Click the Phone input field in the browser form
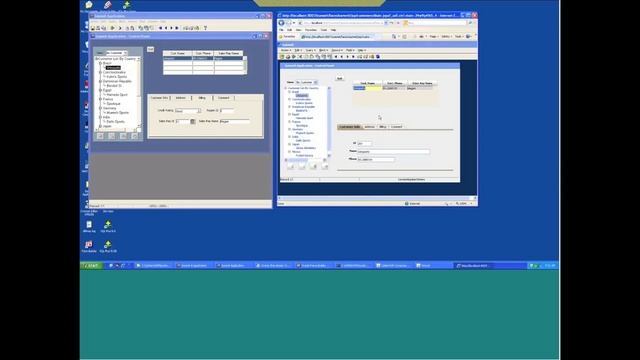Image resolution: width=640 pixels, height=360 pixels. [x=376, y=160]
